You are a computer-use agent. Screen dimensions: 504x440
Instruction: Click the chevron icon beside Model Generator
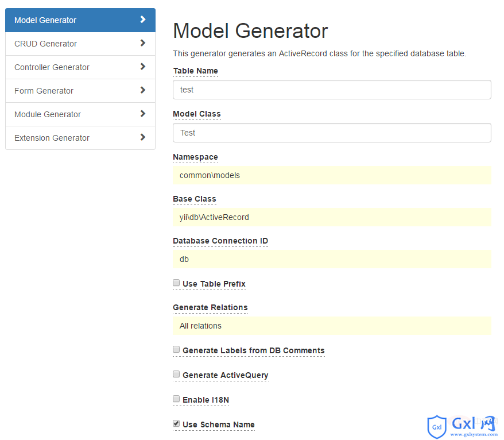point(143,20)
